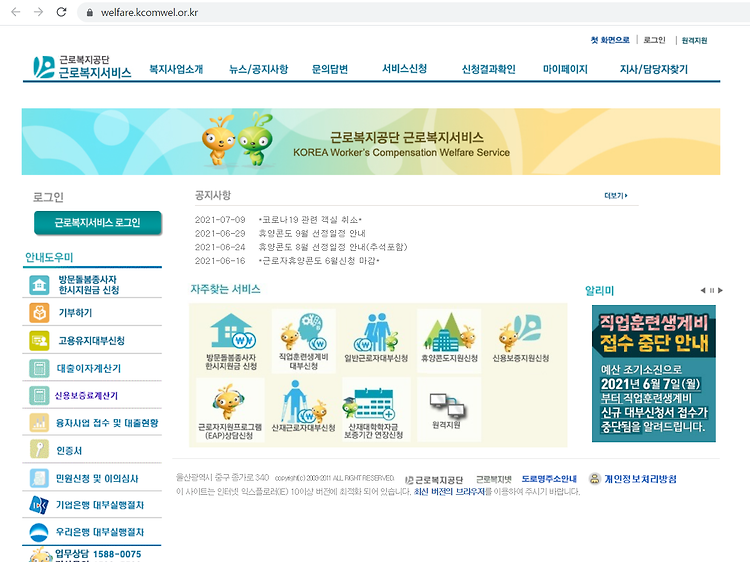Pause the 알리미 banner rotation
The height and width of the screenshot is (562, 750).
(x=712, y=290)
